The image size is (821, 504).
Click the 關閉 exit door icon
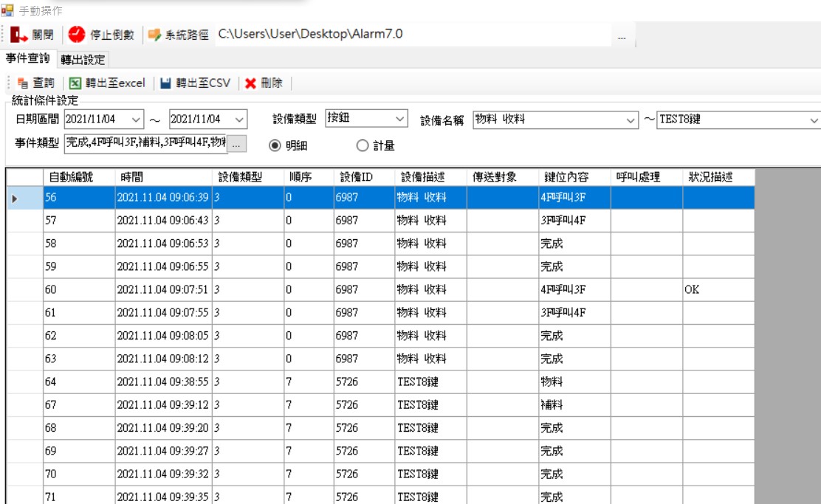(x=19, y=35)
